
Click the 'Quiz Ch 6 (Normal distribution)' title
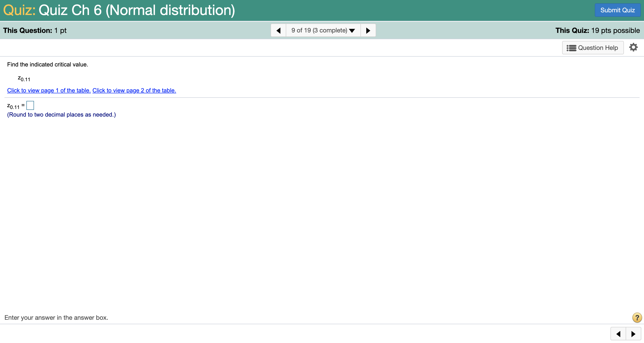tap(136, 10)
